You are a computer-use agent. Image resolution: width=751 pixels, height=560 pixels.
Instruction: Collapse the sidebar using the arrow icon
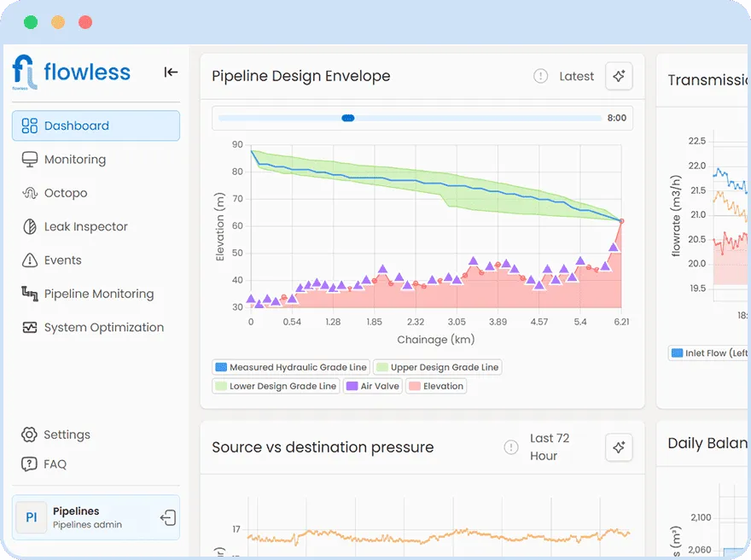pos(171,73)
